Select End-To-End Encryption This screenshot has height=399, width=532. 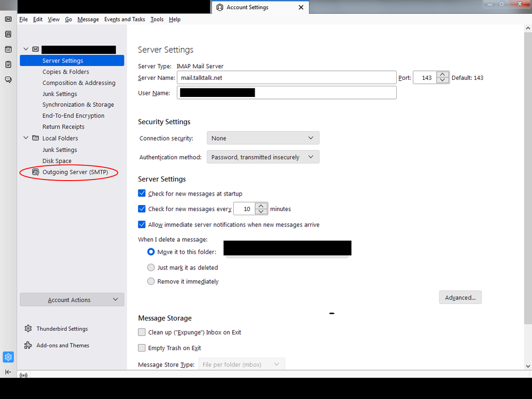tap(73, 116)
